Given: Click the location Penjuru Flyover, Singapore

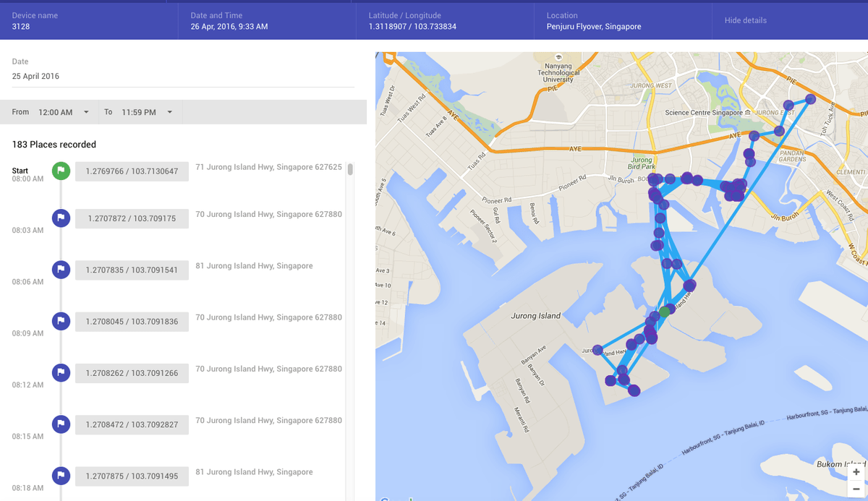Looking at the screenshot, I should coord(594,27).
